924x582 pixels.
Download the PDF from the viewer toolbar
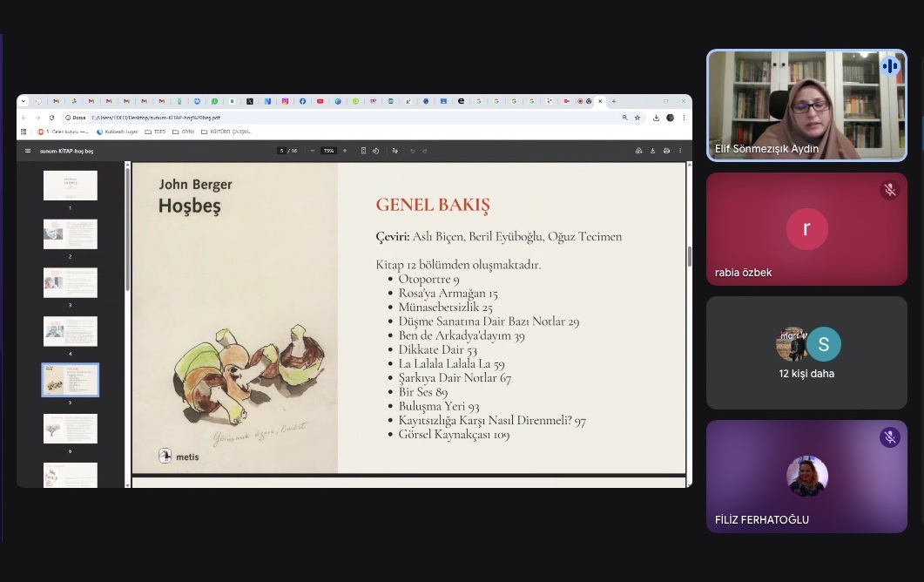pyautogui.click(x=653, y=151)
